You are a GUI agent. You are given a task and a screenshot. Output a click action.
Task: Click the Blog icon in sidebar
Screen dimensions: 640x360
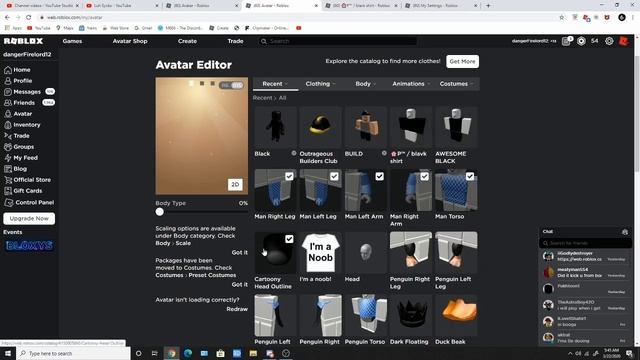pos(8,169)
